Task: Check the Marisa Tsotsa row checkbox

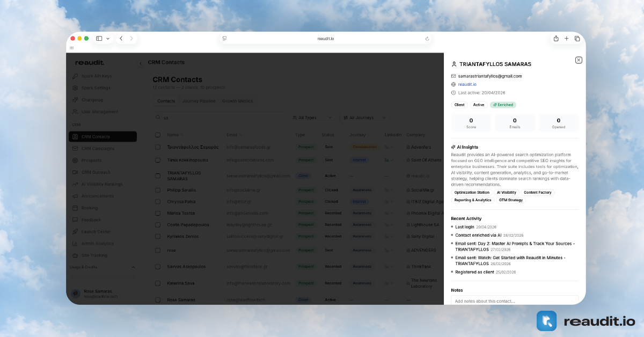Action: click(x=158, y=213)
